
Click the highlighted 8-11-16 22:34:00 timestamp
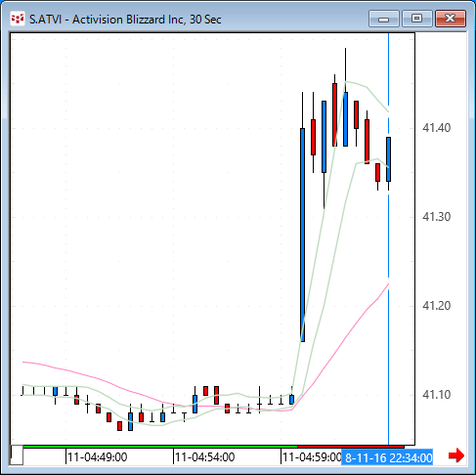point(387,457)
